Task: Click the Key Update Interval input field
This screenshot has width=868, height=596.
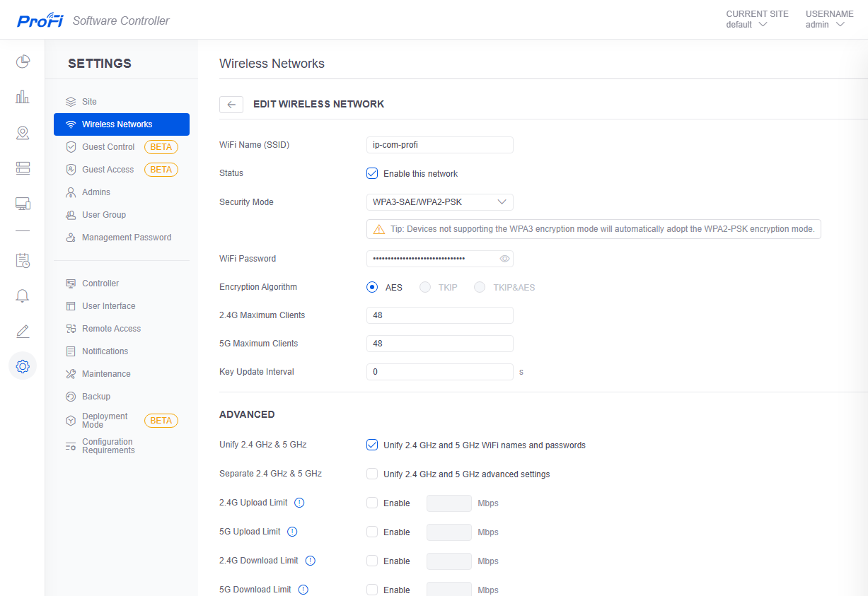Action: [x=439, y=372]
